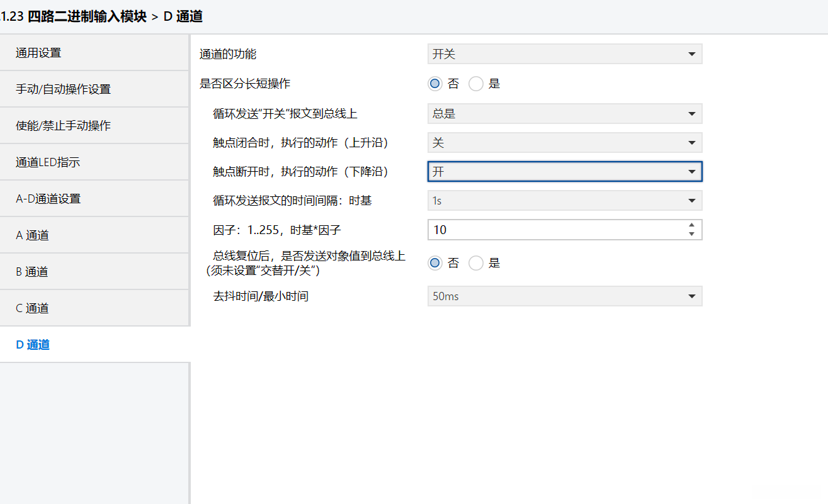Image resolution: width=828 pixels, height=504 pixels.
Task: Expand the 循环发送"开关"报文到总线上 dropdown
Action: tap(564, 114)
